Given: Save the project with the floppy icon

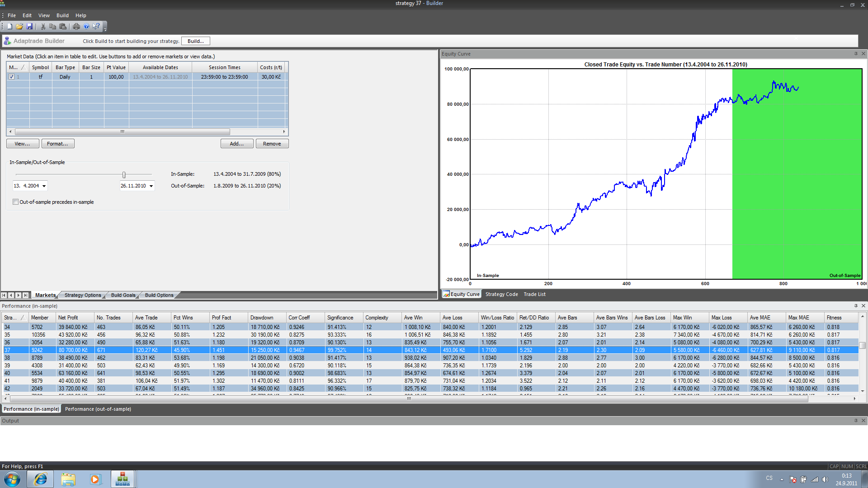Looking at the screenshot, I should [29, 27].
